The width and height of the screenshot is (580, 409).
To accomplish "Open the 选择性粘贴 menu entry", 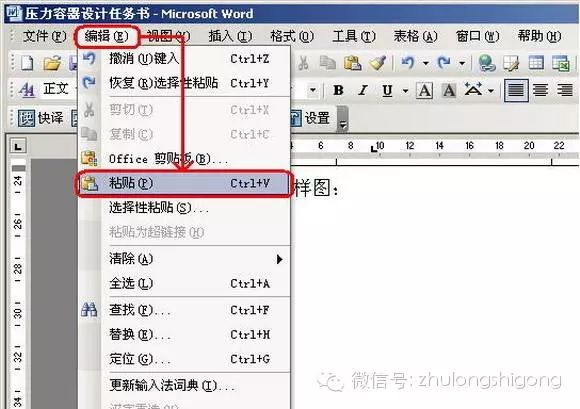I will [184, 208].
